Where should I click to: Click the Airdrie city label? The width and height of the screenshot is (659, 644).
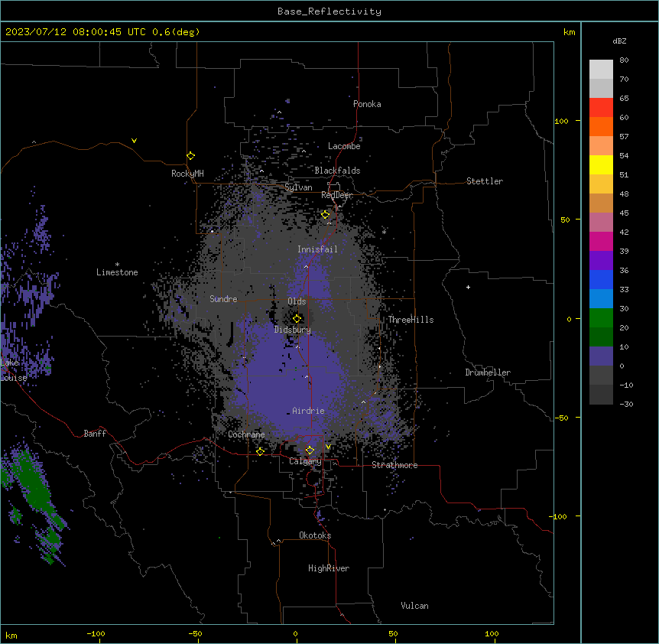coord(308,411)
